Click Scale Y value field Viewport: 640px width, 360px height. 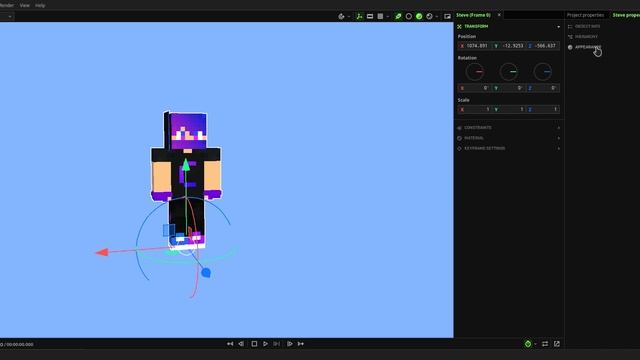[x=509, y=109]
